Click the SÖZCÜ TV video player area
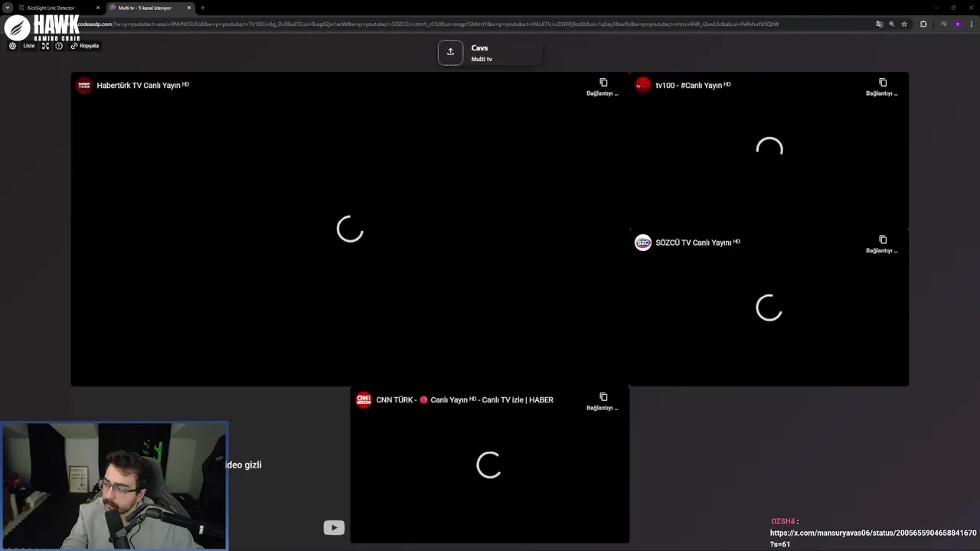This screenshot has height=551, width=980. coord(769,308)
